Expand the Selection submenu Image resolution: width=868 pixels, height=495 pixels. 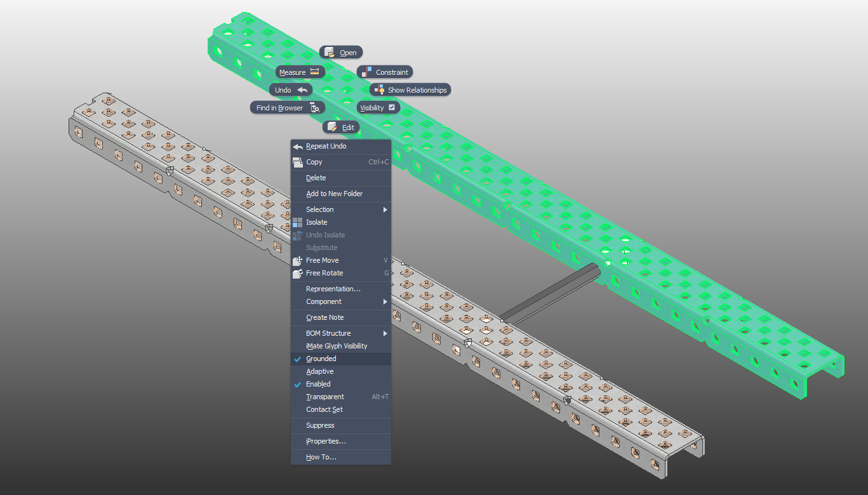(x=341, y=209)
